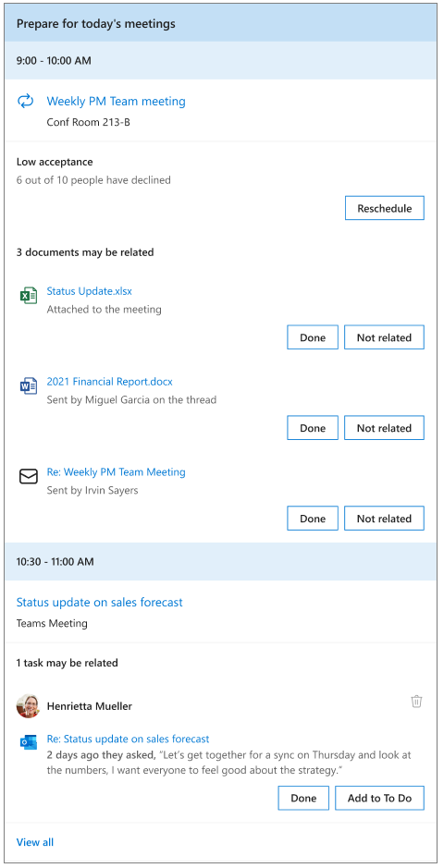Open the Re: Weekly PM Team Meeting email link
This screenshot has height=868, width=444.
click(117, 472)
